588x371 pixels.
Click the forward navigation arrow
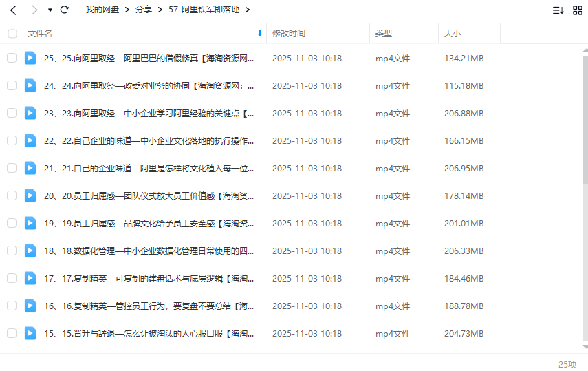coord(34,10)
